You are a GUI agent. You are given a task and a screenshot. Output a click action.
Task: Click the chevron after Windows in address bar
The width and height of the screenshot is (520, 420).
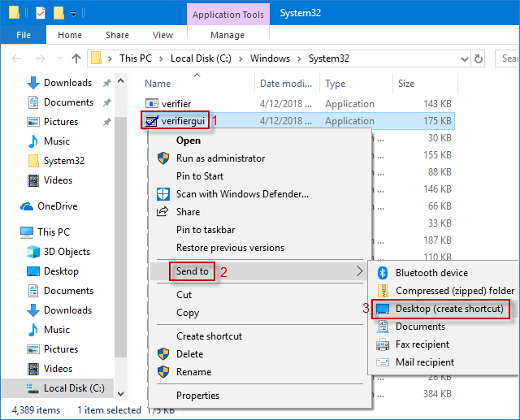pos(299,59)
